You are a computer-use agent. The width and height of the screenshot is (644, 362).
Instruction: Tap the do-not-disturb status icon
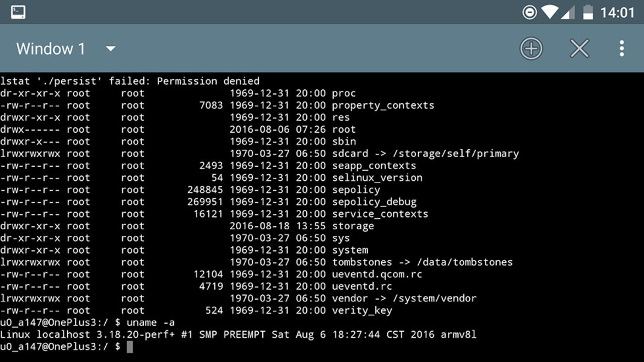point(529,12)
